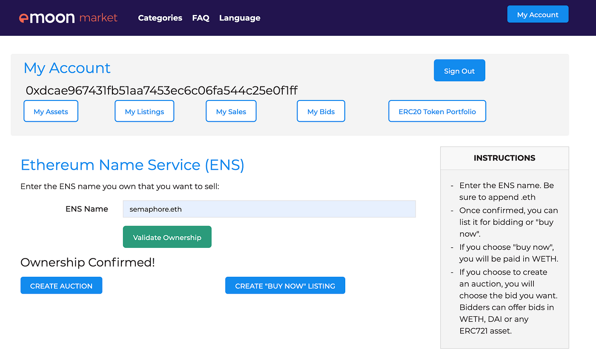This screenshot has height=364, width=596.
Task: Open the My Assets tab
Action: point(51,112)
